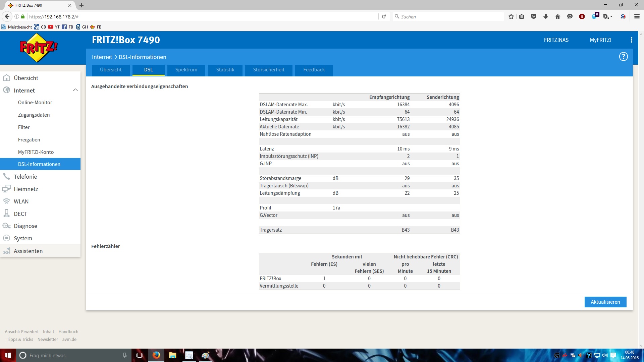Click the FRITZ! logo
The height and width of the screenshot is (362, 644).
[39, 48]
